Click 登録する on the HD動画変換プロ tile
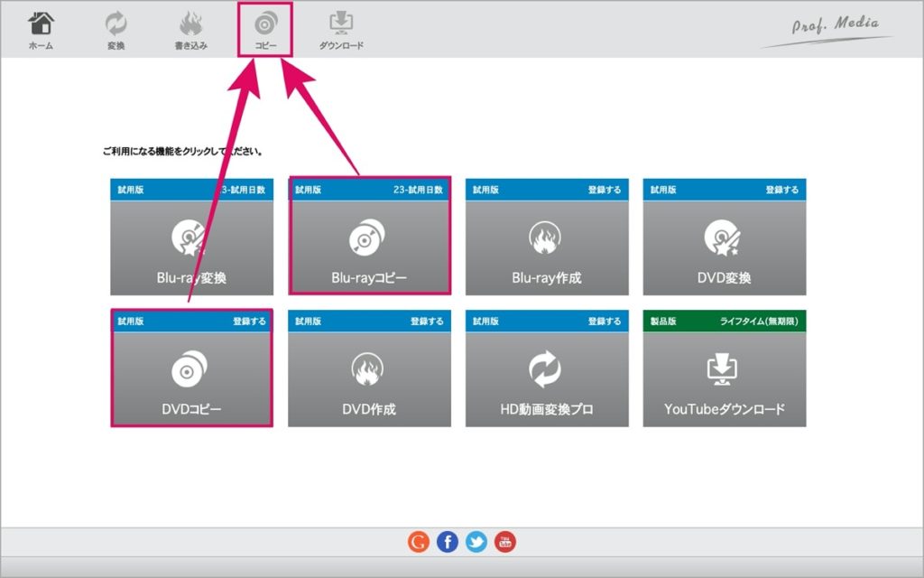 coord(604,322)
